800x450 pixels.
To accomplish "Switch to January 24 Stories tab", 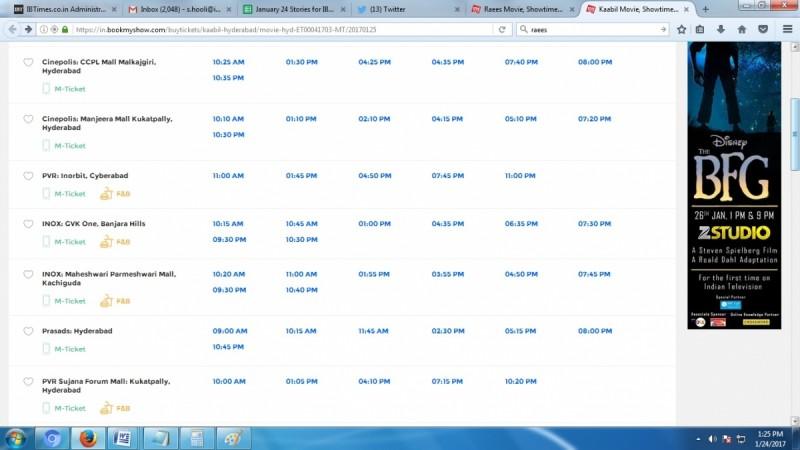I will [294, 9].
